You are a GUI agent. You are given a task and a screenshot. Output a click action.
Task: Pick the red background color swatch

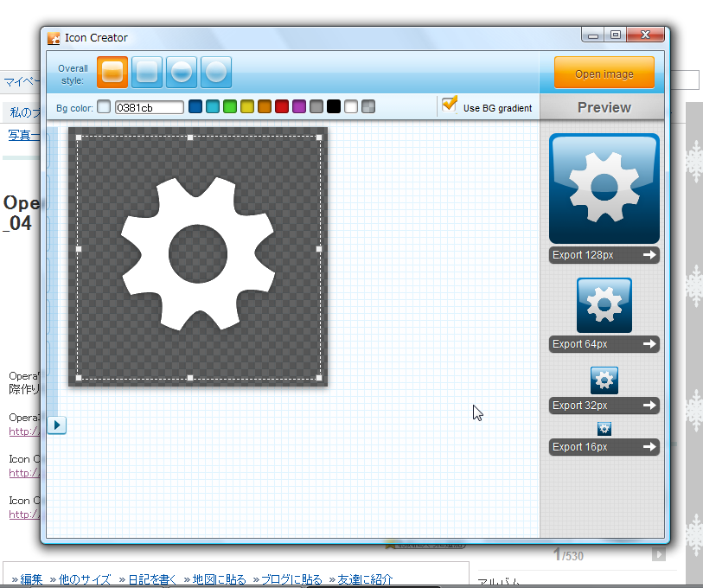point(282,106)
